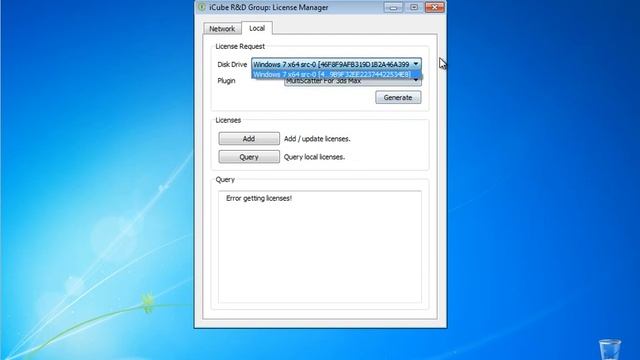Image resolution: width=640 pixels, height=360 pixels.
Task: Click the 'Add / update licenses.' label
Action: click(x=317, y=139)
